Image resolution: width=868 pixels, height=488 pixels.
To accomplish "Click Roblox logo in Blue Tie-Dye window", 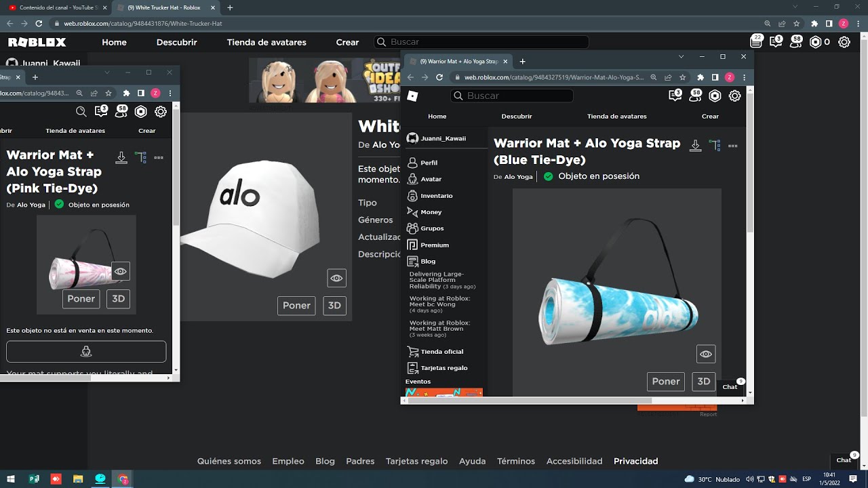I will [412, 96].
